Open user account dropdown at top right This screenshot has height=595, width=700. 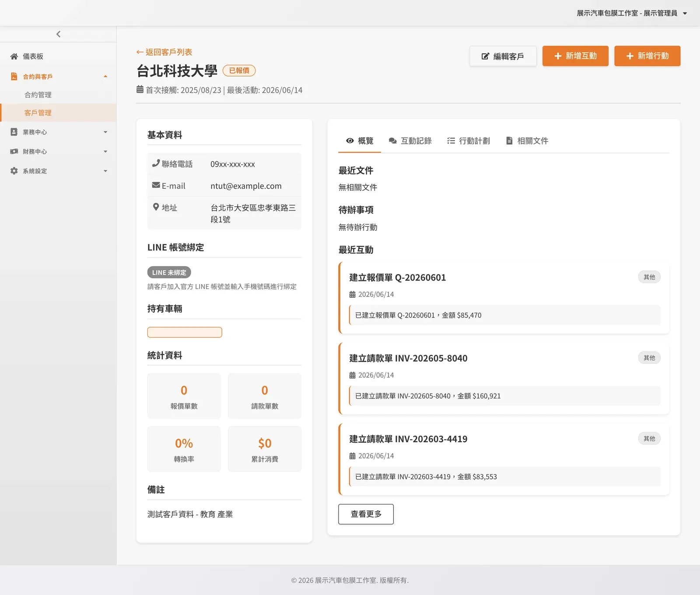[632, 13]
